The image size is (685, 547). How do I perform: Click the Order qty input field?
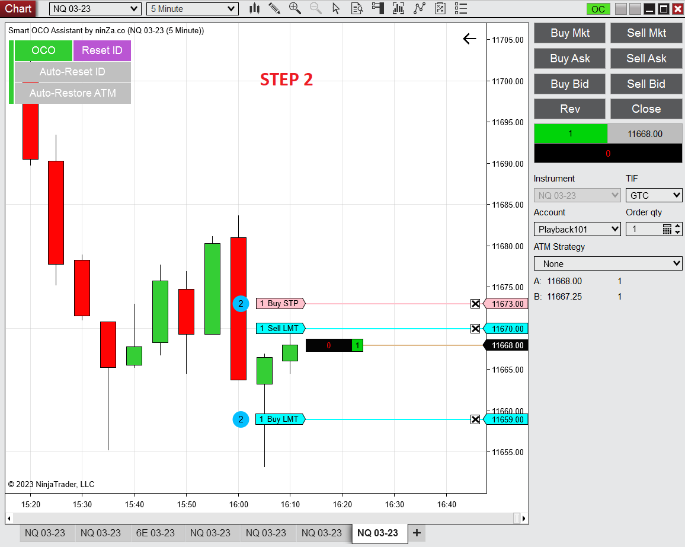pos(642,229)
